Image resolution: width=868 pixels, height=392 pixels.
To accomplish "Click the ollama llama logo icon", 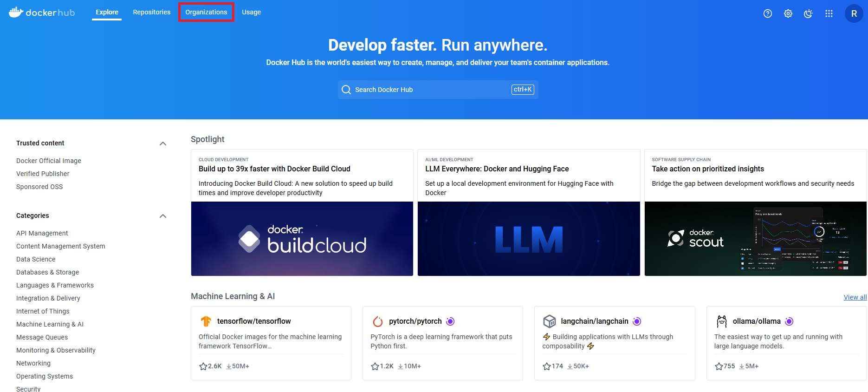I will pyautogui.click(x=722, y=321).
